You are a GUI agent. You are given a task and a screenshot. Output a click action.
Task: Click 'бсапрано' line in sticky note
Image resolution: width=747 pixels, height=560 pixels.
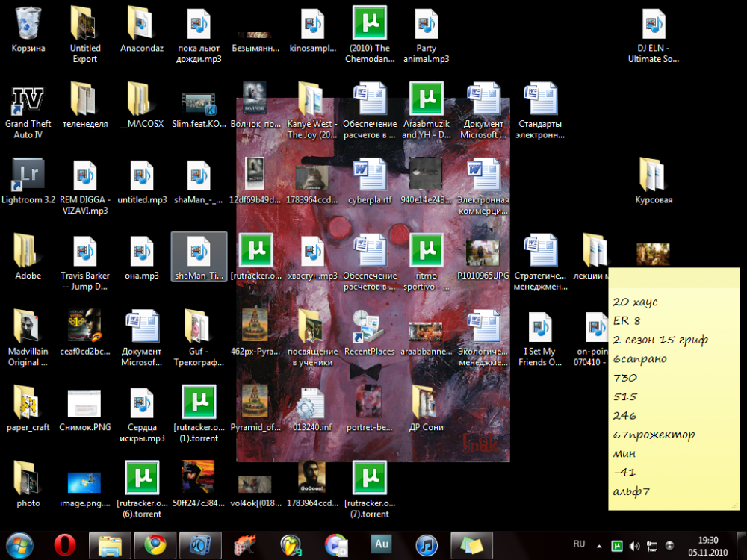tap(639, 359)
